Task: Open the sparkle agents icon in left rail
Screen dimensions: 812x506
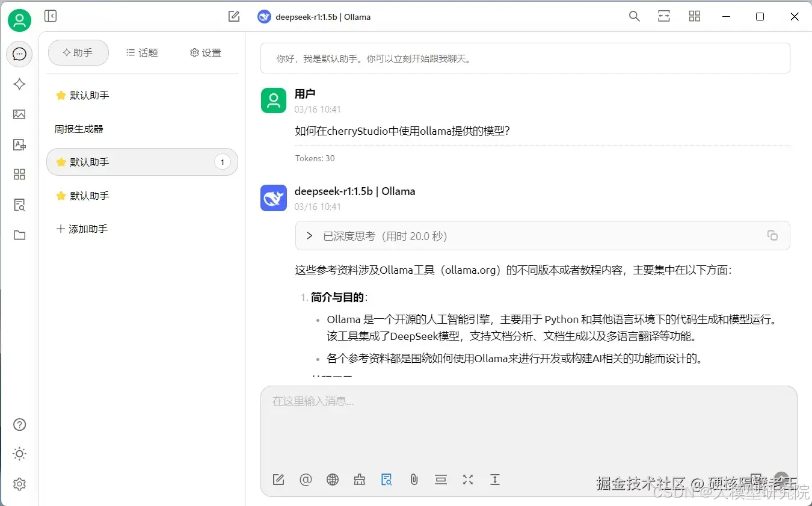Action: 19,84
